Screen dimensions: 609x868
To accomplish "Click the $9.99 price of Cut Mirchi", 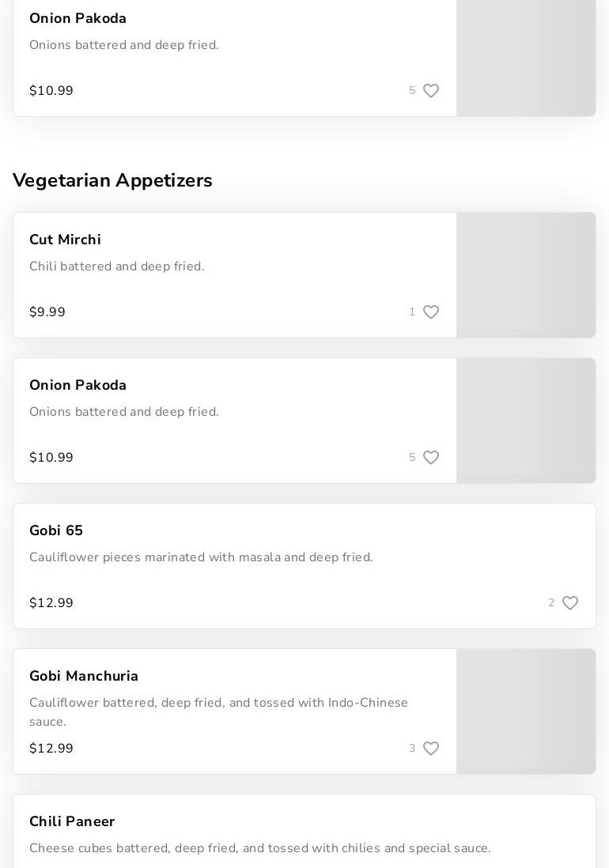I will tap(47, 312).
